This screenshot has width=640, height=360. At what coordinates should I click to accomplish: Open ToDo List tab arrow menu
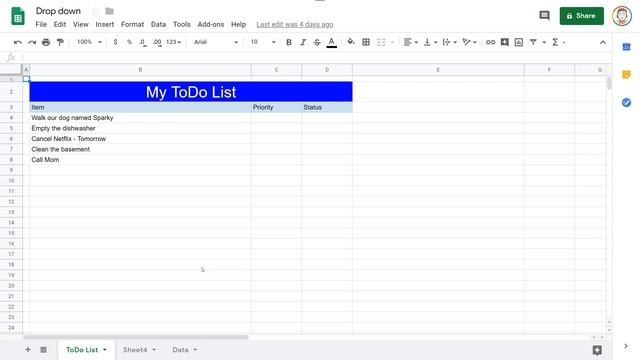point(105,350)
